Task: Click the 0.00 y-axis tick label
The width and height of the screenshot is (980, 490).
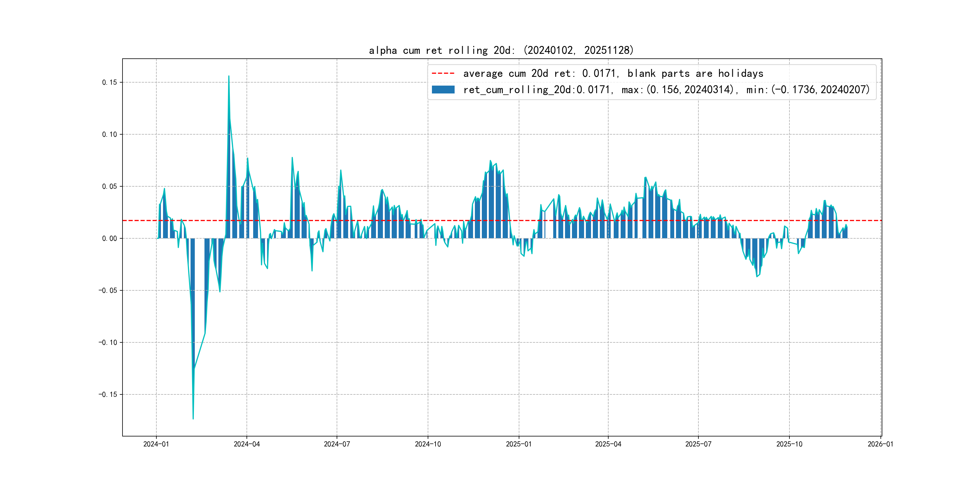Action: coord(109,239)
